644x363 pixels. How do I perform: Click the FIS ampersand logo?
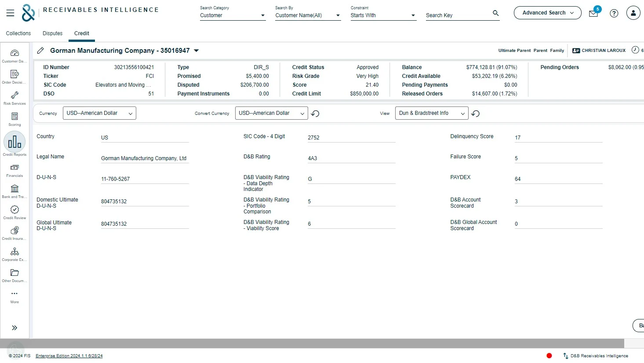(28, 13)
